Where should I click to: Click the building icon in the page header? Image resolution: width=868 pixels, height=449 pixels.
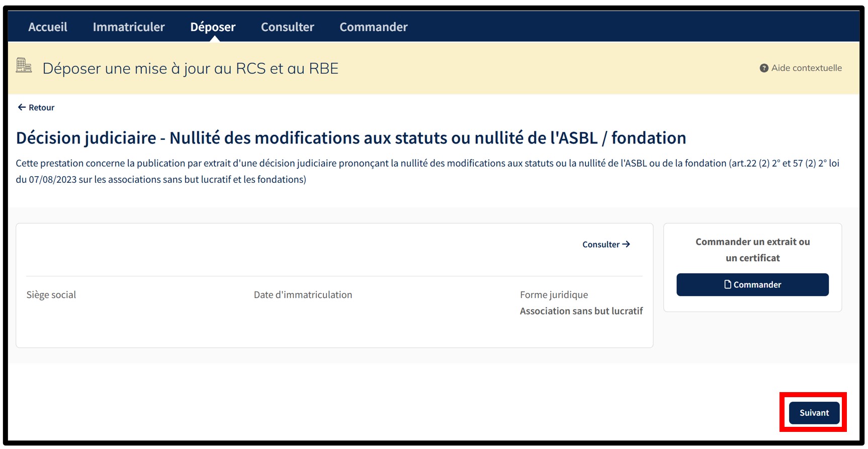pyautogui.click(x=24, y=66)
